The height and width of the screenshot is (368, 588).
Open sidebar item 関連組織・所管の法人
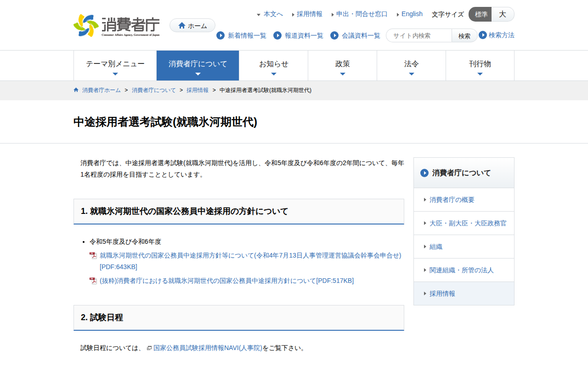pyautogui.click(x=464, y=270)
